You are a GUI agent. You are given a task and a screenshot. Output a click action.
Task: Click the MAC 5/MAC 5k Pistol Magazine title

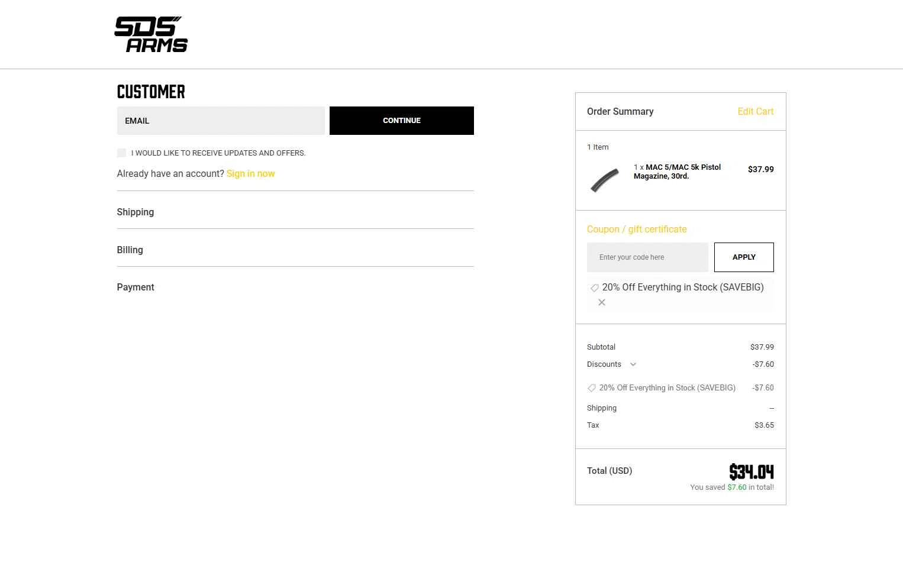(x=678, y=172)
